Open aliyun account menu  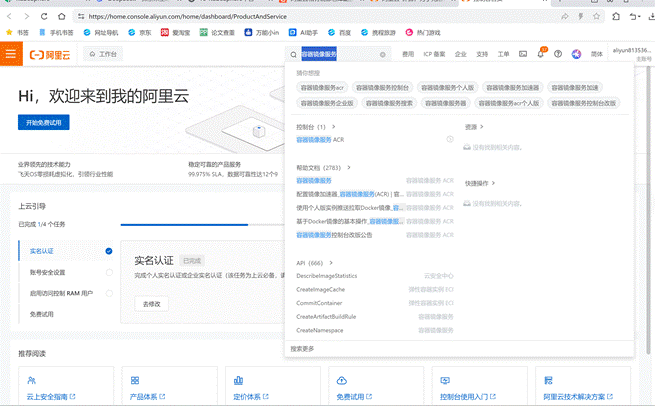632,54
